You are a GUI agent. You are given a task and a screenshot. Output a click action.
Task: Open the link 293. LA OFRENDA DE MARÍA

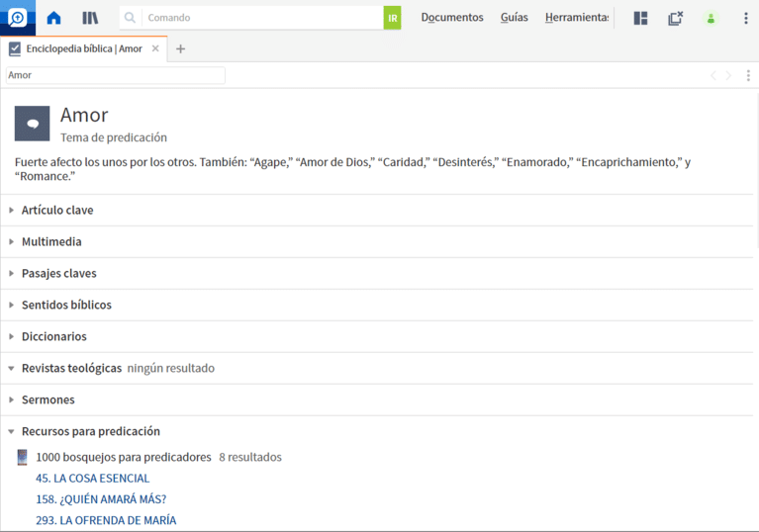tap(106, 520)
